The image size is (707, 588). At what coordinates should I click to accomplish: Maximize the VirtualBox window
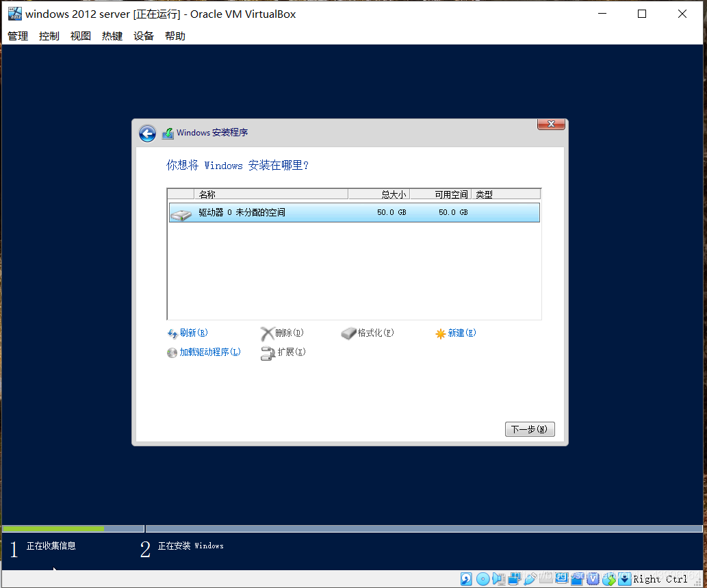(642, 14)
